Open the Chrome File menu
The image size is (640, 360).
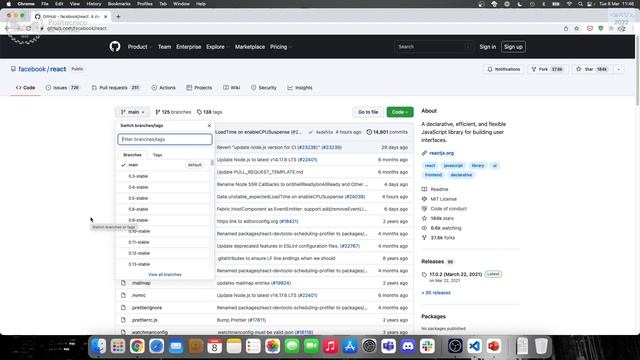(x=45, y=4)
